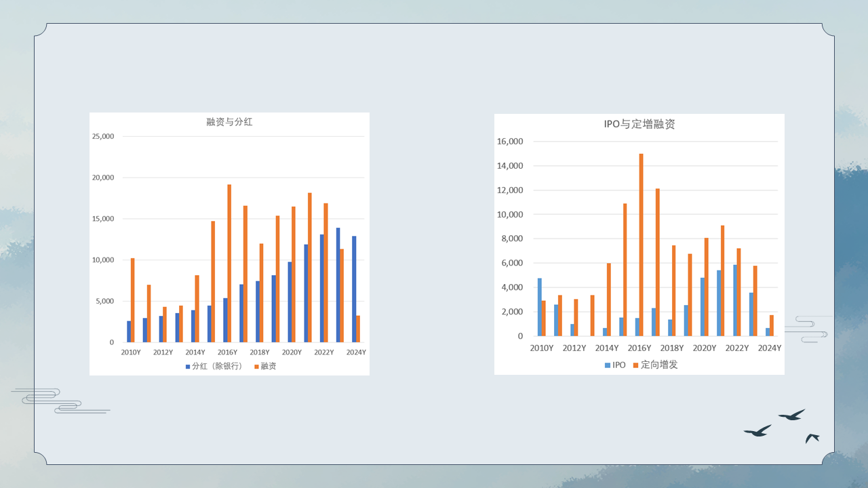Select the 15,000-high orange bar in IPO chart
Image resolution: width=868 pixels, height=488 pixels.
click(641, 245)
